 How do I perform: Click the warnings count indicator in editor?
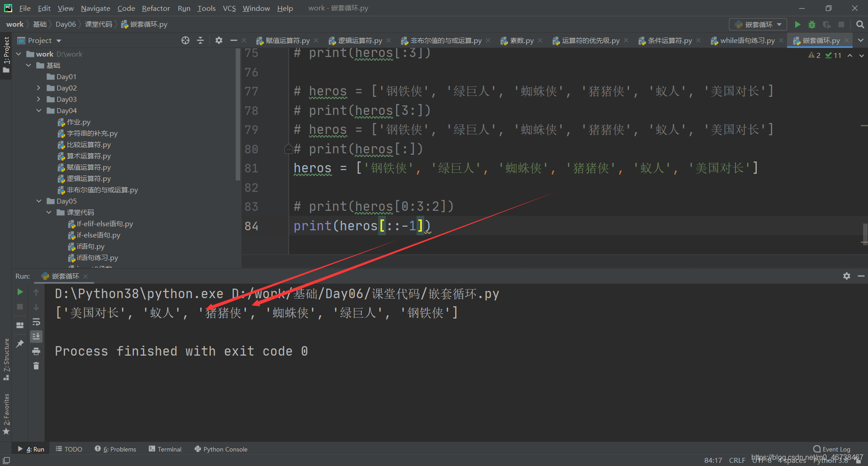click(x=814, y=55)
